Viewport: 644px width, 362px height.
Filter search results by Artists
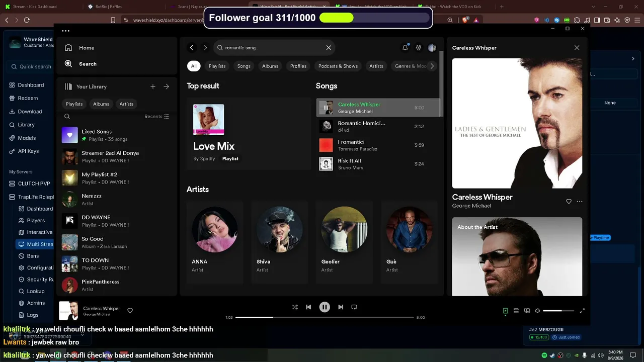pos(376,66)
